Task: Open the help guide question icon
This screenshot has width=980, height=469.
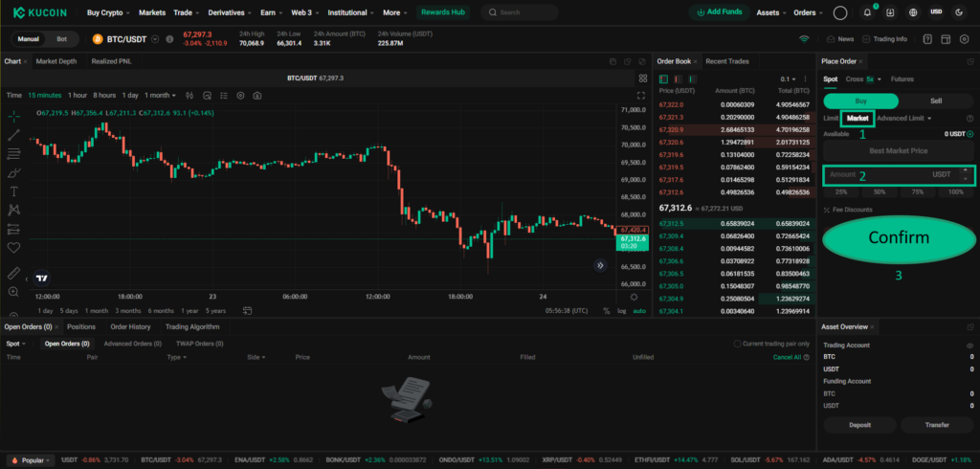Action: click(x=927, y=39)
